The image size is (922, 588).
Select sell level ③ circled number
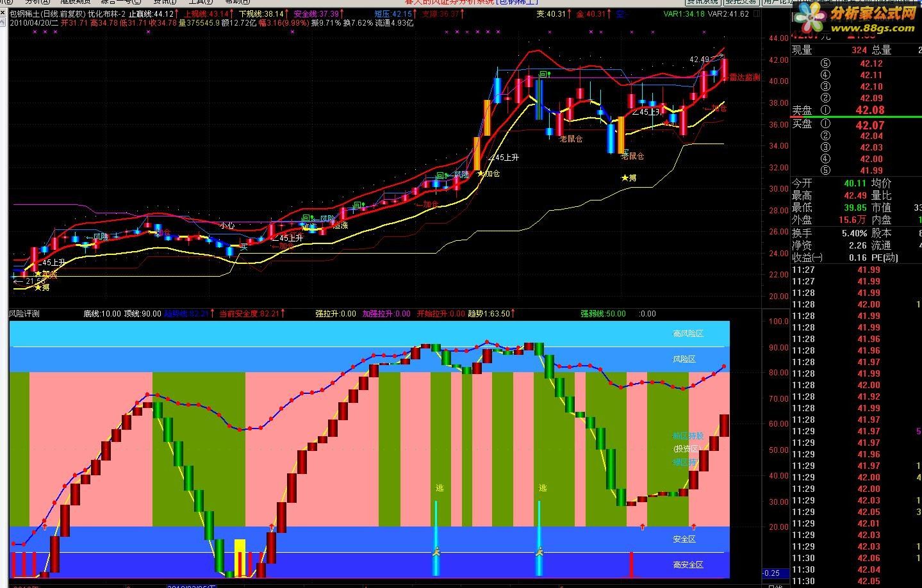coord(825,86)
